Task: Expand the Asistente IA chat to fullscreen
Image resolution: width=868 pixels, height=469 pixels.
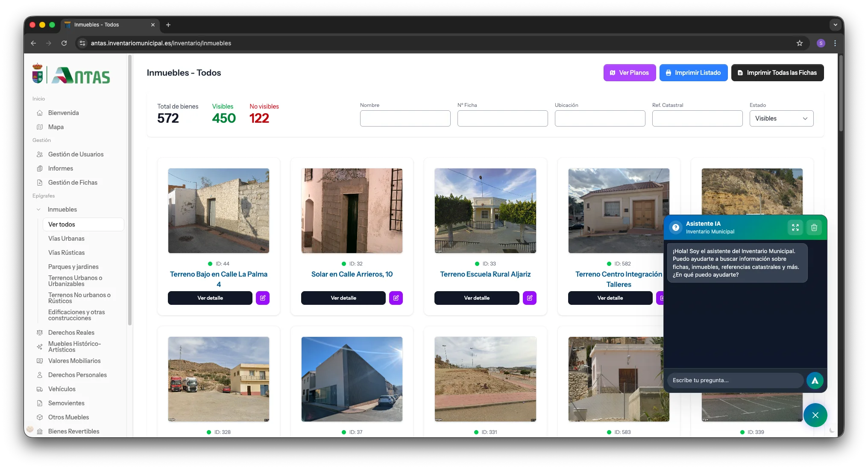Action: 795,227
